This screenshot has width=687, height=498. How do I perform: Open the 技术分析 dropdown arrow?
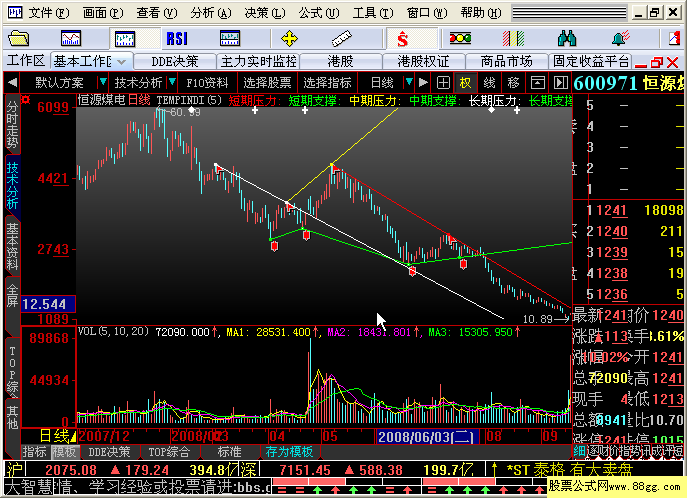[172, 82]
